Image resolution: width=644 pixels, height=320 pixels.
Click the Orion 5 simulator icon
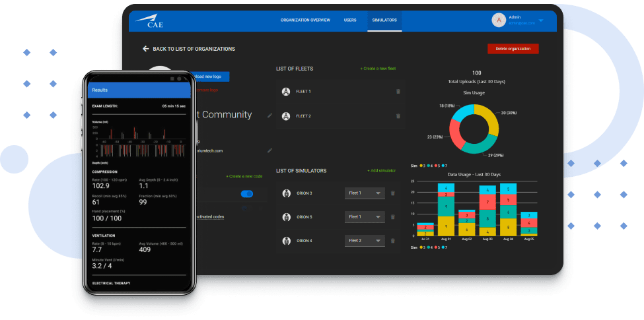click(287, 217)
